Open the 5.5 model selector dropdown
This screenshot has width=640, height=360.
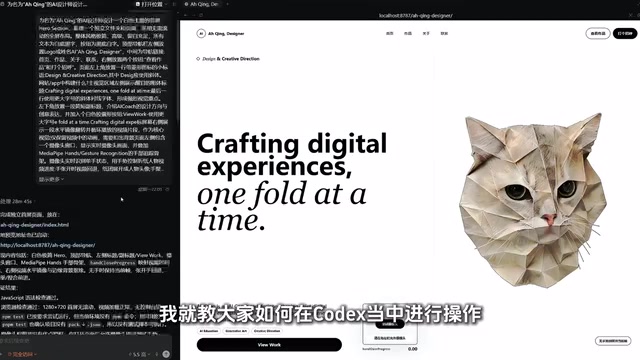coord(139,354)
